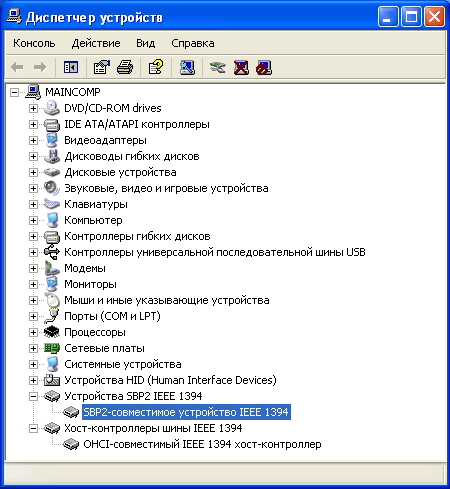Click the Модемы phone icon
Image resolution: width=450 pixels, height=489 pixels.
52,268
